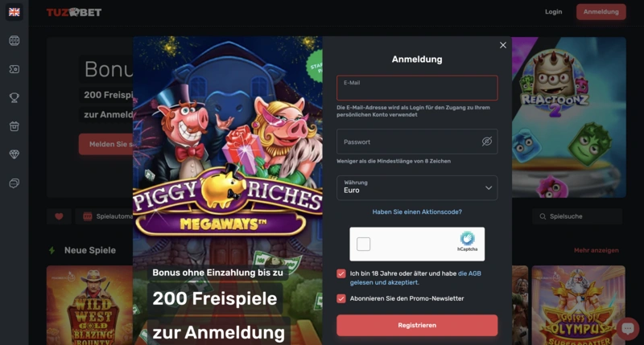Toggle password visibility eye icon
Viewport: 644px width, 345px height.
tap(487, 142)
